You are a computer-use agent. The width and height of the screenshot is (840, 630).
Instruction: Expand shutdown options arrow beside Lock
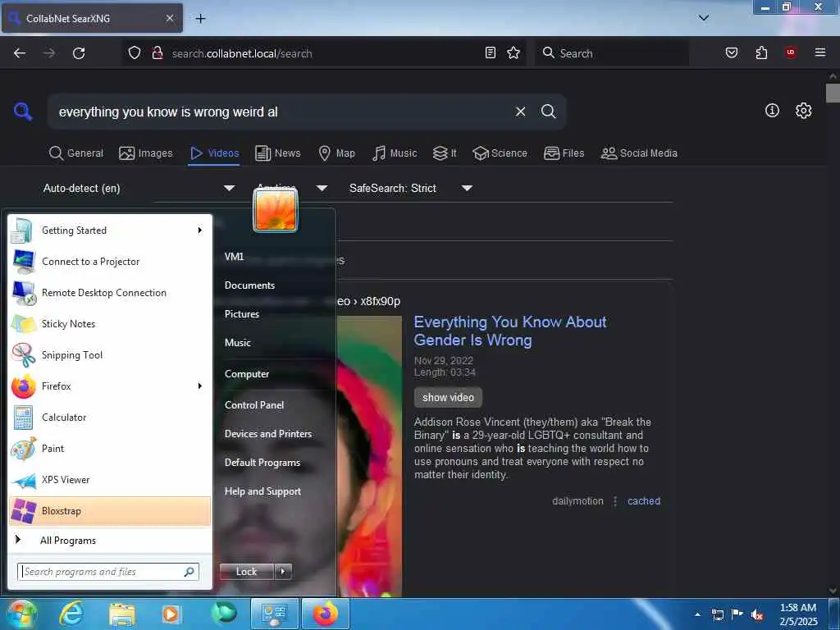tap(283, 572)
